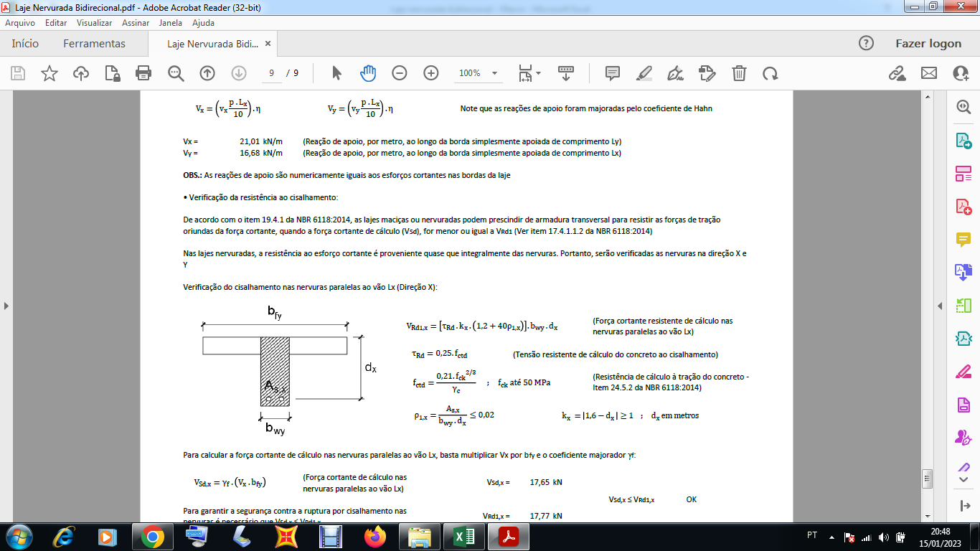Print the document with the printer icon
Viewport: 980px width, 551px height.
coord(143,73)
